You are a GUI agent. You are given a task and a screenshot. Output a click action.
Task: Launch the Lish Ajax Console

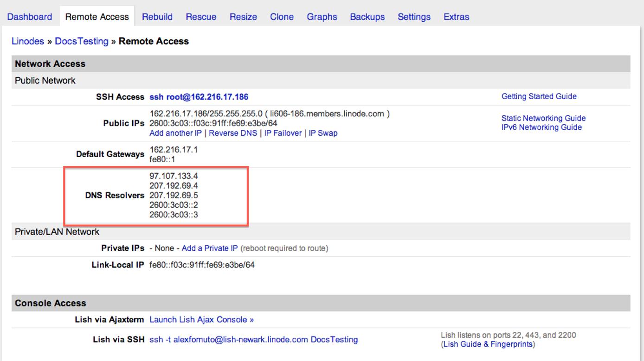pyautogui.click(x=201, y=319)
